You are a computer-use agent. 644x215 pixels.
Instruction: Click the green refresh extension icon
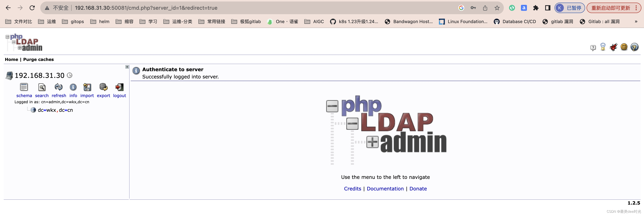pyautogui.click(x=512, y=8)
